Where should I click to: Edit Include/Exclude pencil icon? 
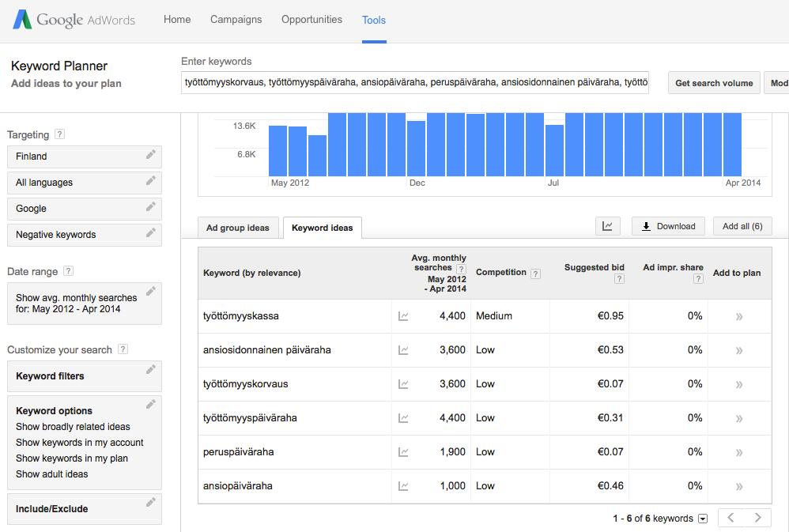(150, 502)
